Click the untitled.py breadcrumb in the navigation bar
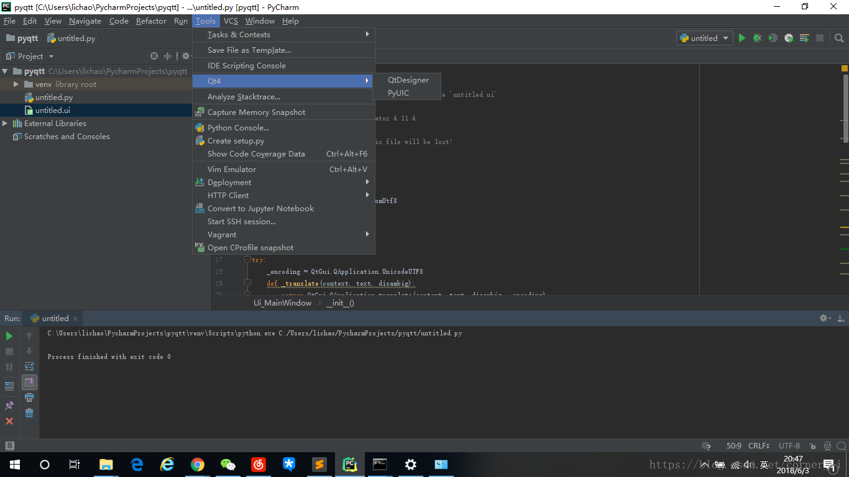849x477 pixels. click(71, 38)
